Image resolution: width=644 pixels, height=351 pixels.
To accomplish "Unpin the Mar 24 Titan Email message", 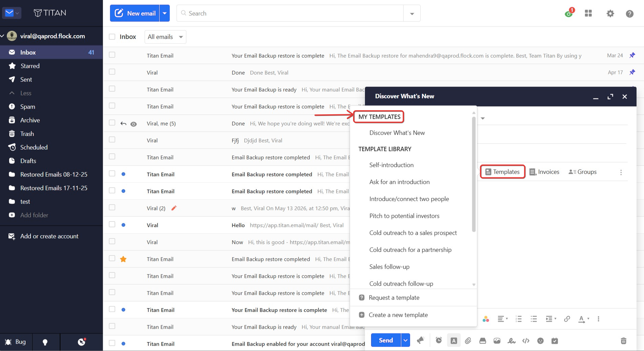I will tap(632, 55).
